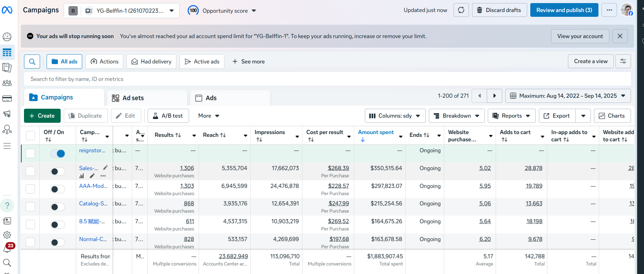The width and height of the screenshot is (644, 274).
Task: Expand the Columns: sdy dropdown
Action: [395, 116]
